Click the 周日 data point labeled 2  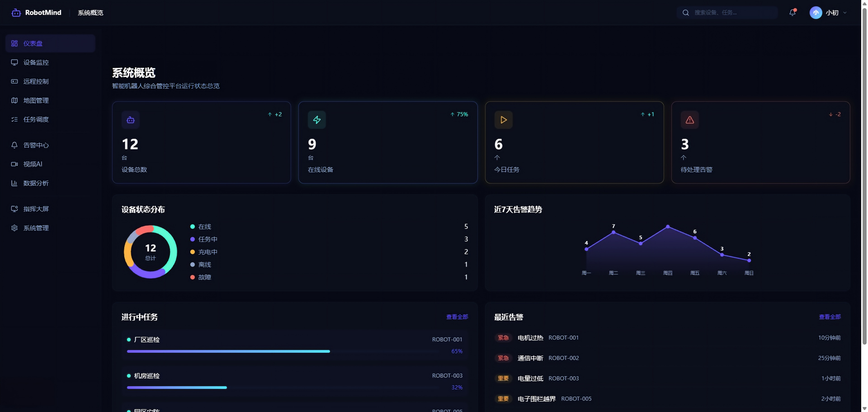[x=749, y=260]
